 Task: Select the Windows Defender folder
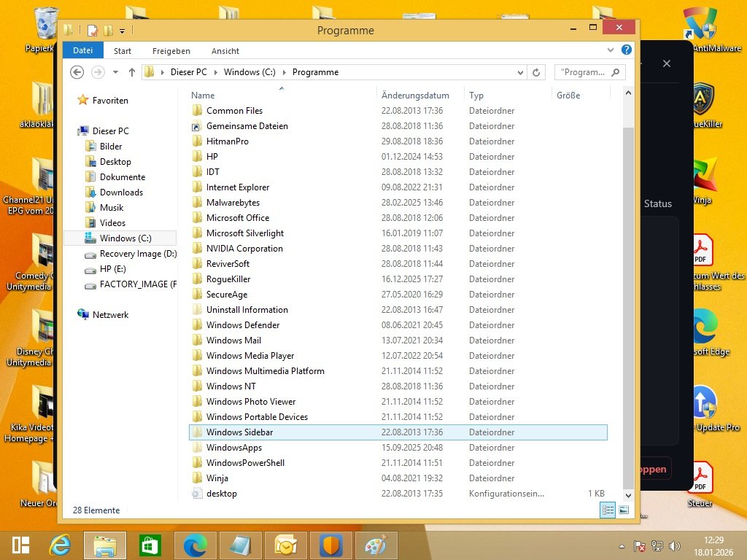[x=242, y=325]
